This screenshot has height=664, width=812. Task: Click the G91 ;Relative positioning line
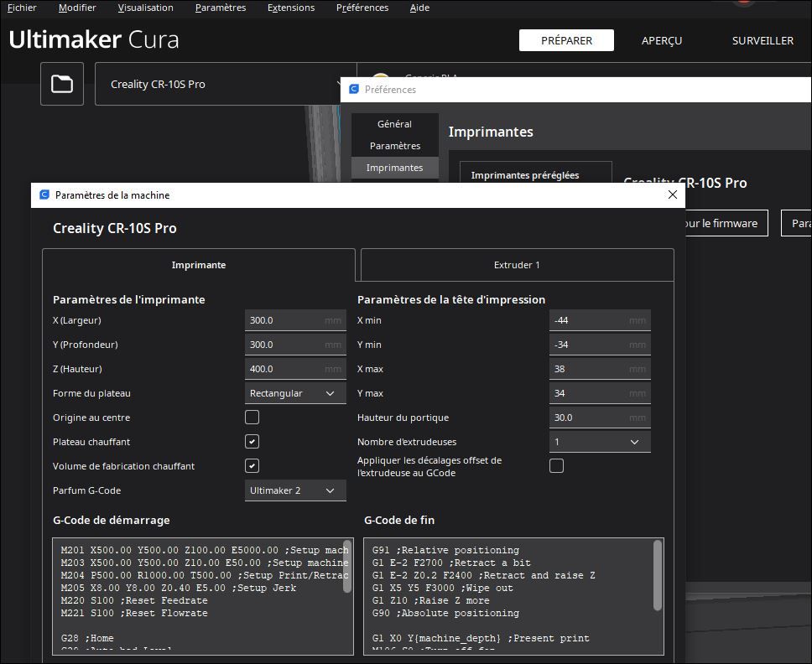pyautogui.click(x=445, y=550)
